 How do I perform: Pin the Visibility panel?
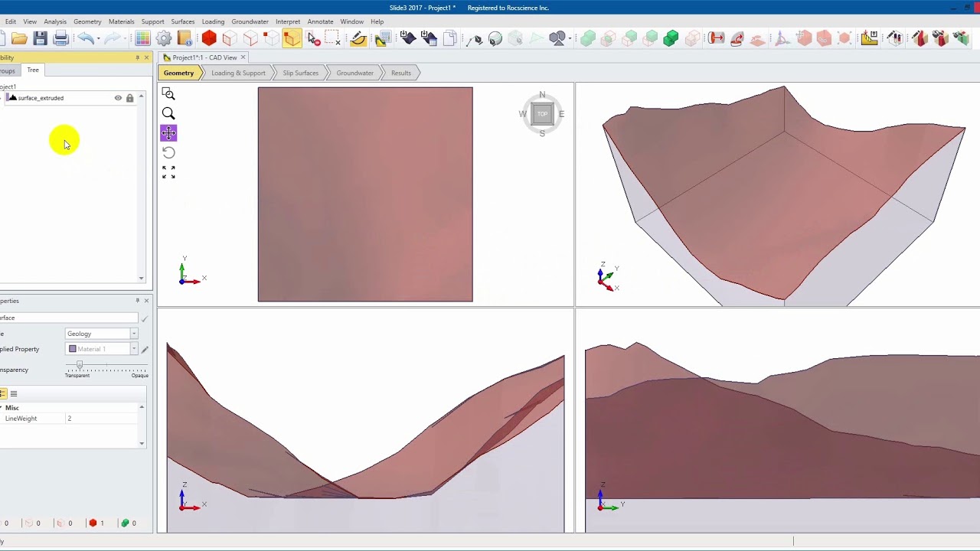[x=138, y=57]
